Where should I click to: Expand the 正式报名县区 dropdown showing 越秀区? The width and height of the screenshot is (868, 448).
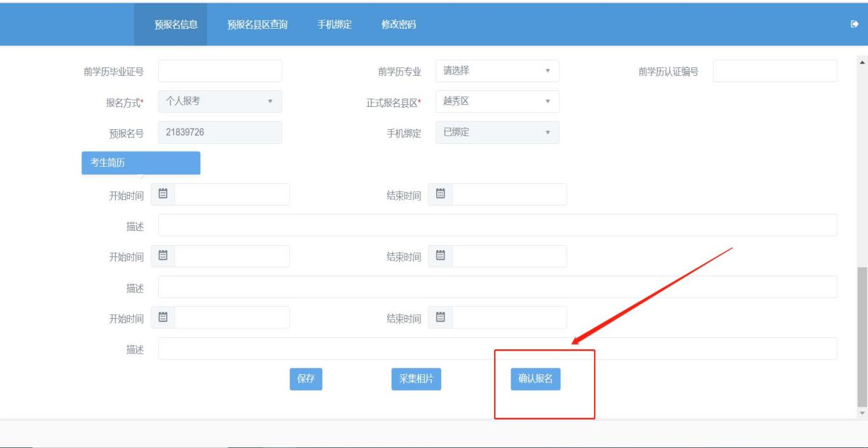point(497,102)
